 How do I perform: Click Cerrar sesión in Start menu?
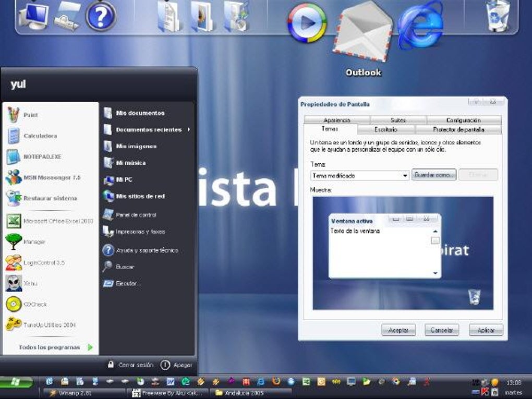point(130,365)
